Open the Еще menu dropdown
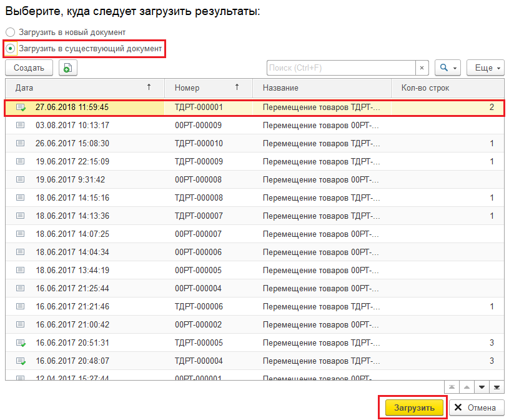This screenshot has width=509, height=420. pyautogui.click(x=485, y=68)
